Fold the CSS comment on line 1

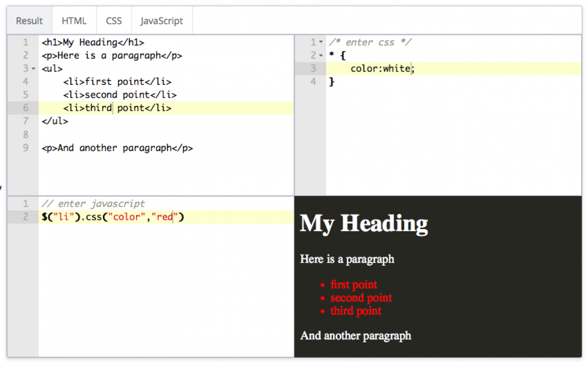pyautogui.click(x=321, y=43)
